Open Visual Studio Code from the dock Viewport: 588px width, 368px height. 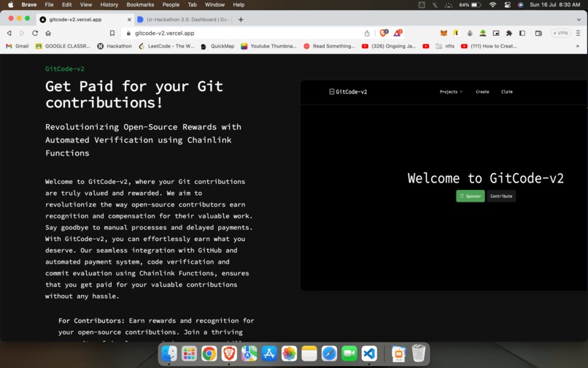coord(369,353)
